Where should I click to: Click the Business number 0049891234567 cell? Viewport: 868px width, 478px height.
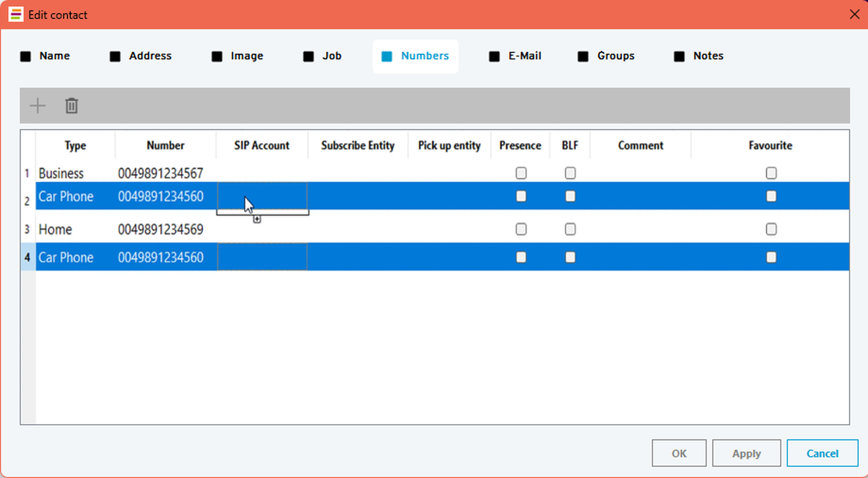coord(161,174)
